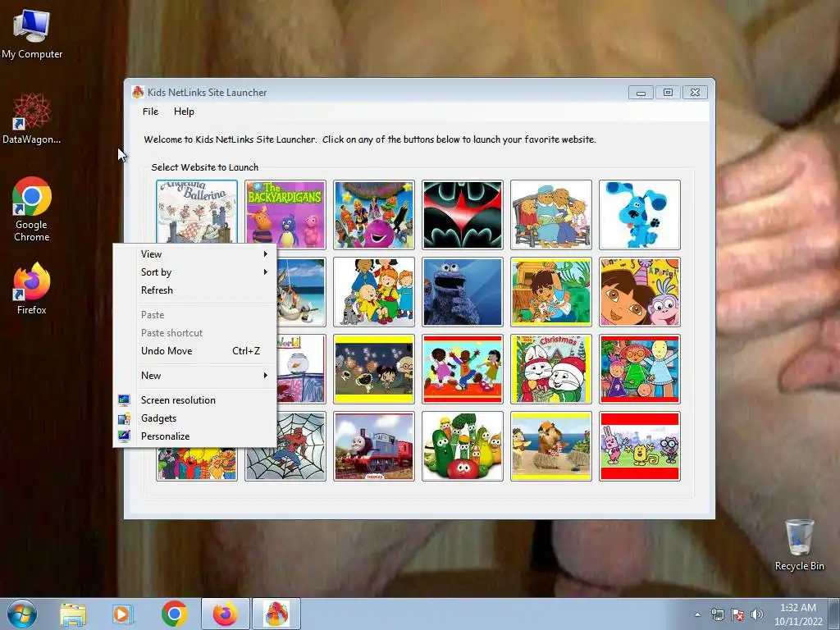Click the 'Select Website to Launch' label

pyautogui.click(x=204, y=167)
